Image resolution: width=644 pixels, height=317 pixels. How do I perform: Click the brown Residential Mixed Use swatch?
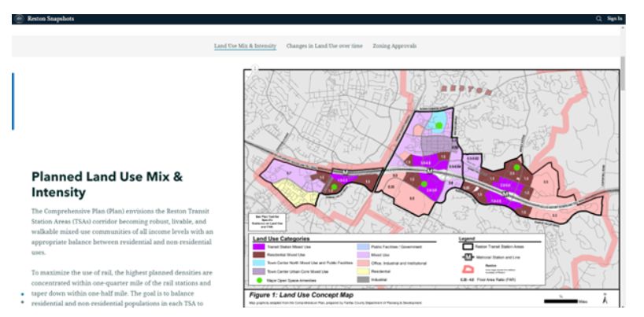[x=260, y=254]
